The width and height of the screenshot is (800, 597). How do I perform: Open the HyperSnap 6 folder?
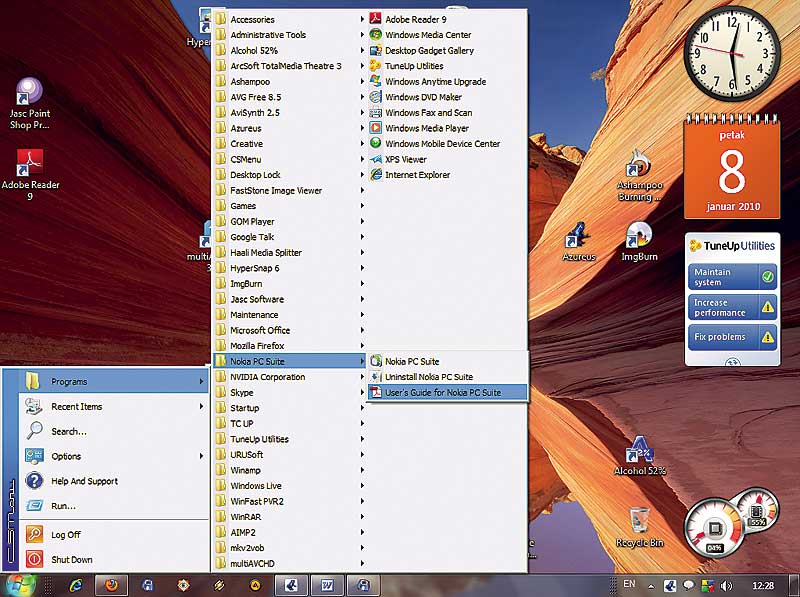[290, 268]
